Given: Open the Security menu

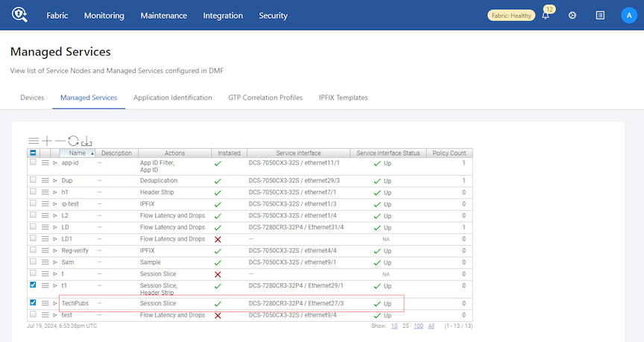Looking at the screenshot, I should (x=273, y=16).
